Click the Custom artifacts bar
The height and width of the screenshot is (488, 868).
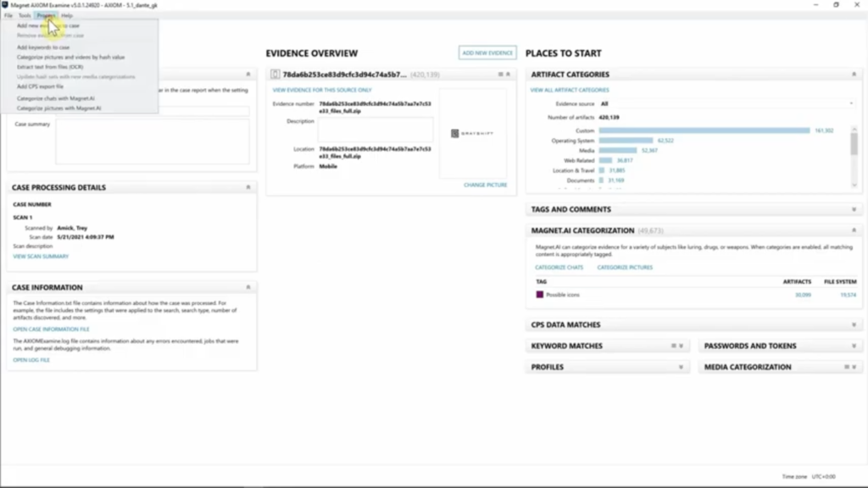pyautogui.click(x=704, y=130)
